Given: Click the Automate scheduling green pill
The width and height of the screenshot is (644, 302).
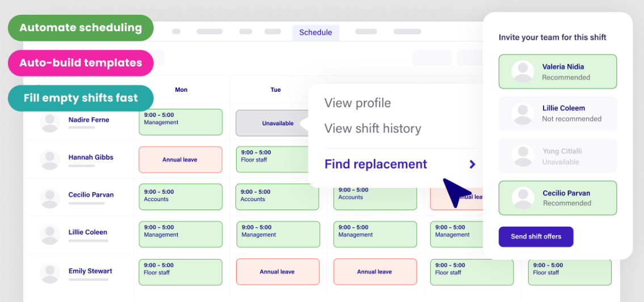Looking at the screenshot, I should click(x=81, y=28).
